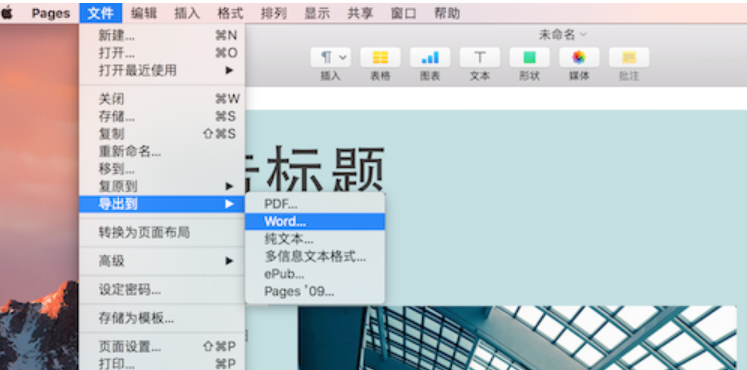Click the 标题 heading text in document
This screenshot has height=370, width=747.
tap(325, 168)
